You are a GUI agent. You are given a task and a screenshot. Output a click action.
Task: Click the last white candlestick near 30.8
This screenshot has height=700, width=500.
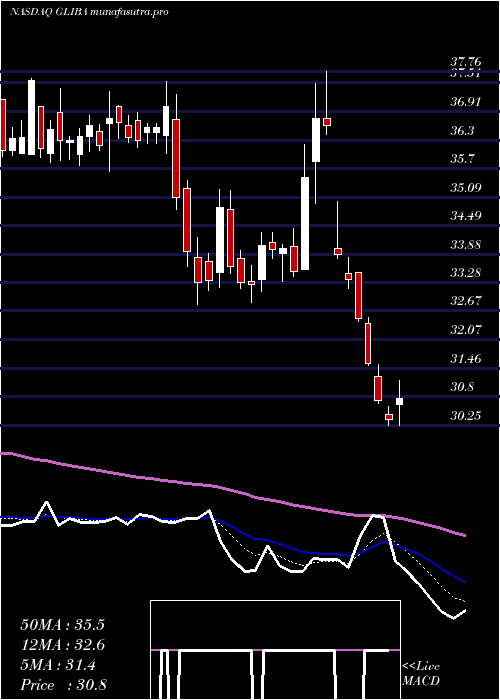point(400,401)
